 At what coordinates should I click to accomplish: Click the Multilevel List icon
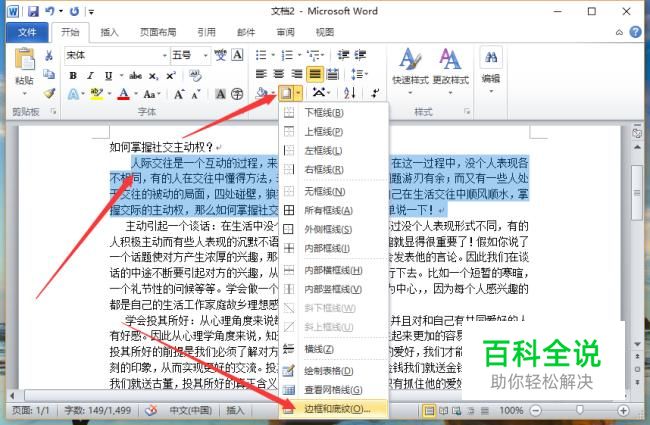point(313,55)
